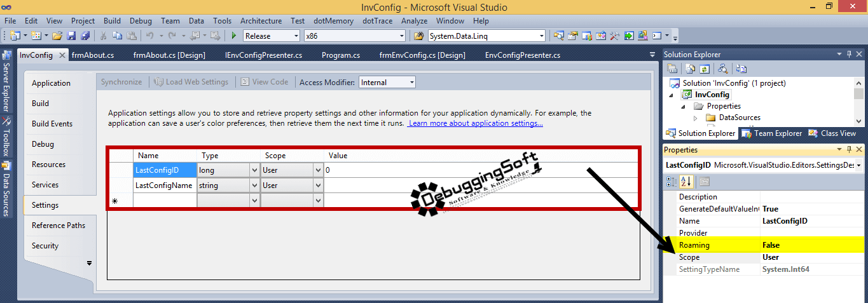Open the Architecture menu
Viewport: 868px width, 303px height.
click(261, 21)
